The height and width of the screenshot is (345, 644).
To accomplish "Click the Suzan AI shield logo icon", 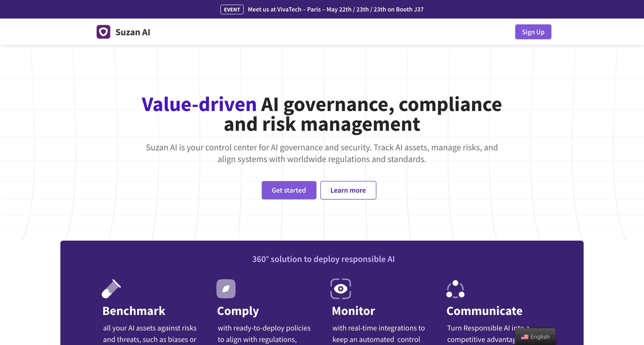I will click(103, 32).
